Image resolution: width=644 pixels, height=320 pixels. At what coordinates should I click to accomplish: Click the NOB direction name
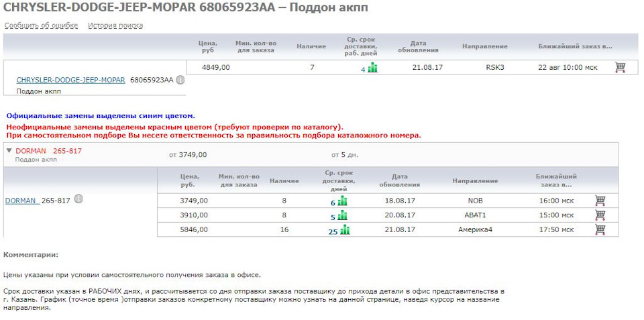point(475,201)
